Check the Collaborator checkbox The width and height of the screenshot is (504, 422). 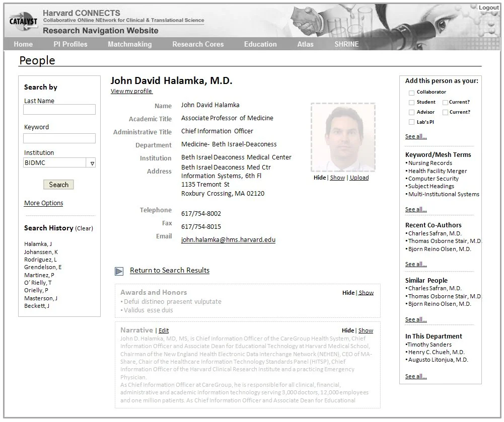[x=411, y=93]
